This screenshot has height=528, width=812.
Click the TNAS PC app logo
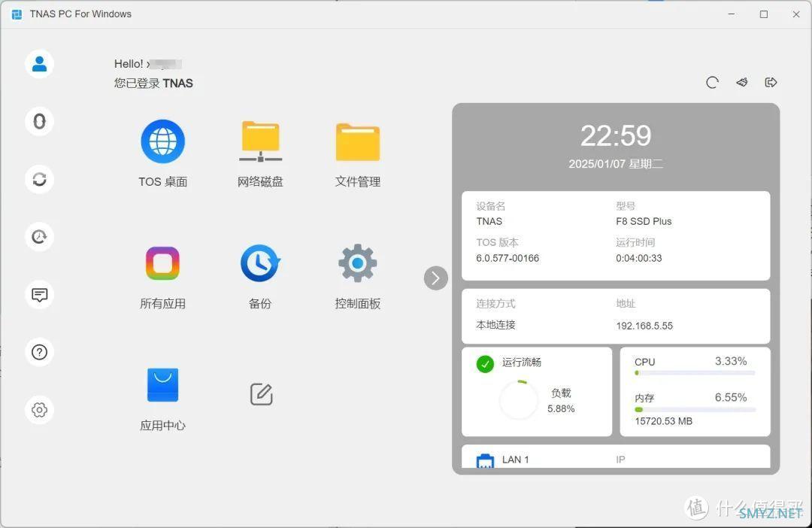point(17,14)
